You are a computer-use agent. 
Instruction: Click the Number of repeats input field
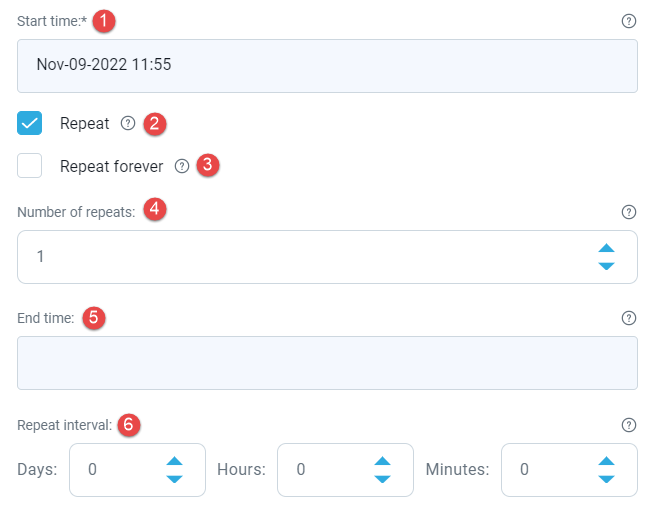[x=300, y=257]
